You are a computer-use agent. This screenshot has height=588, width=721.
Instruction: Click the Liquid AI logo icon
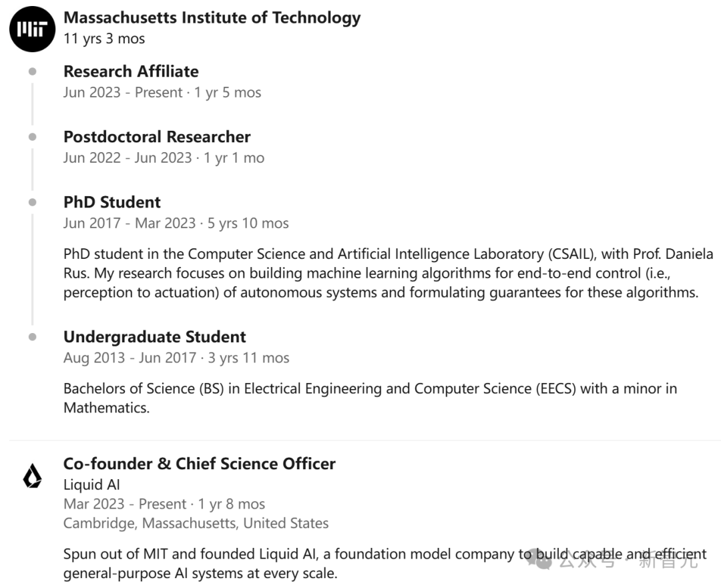(32, 476)
